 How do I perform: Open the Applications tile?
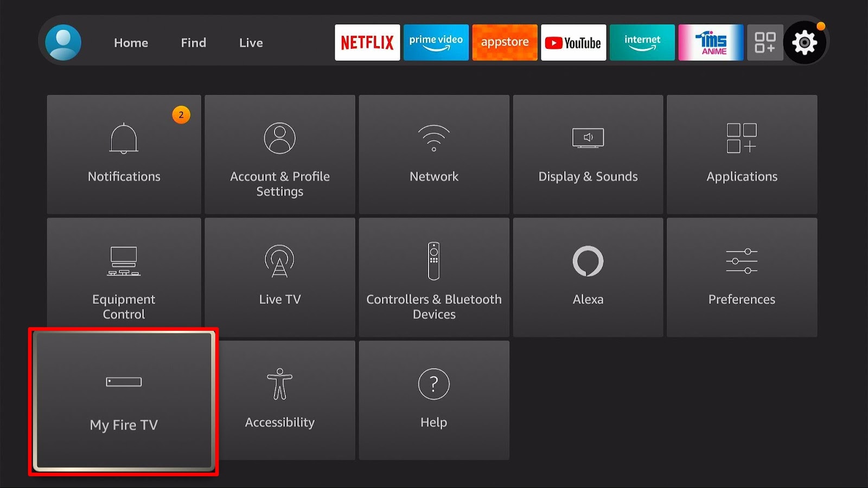click(742, 155)
